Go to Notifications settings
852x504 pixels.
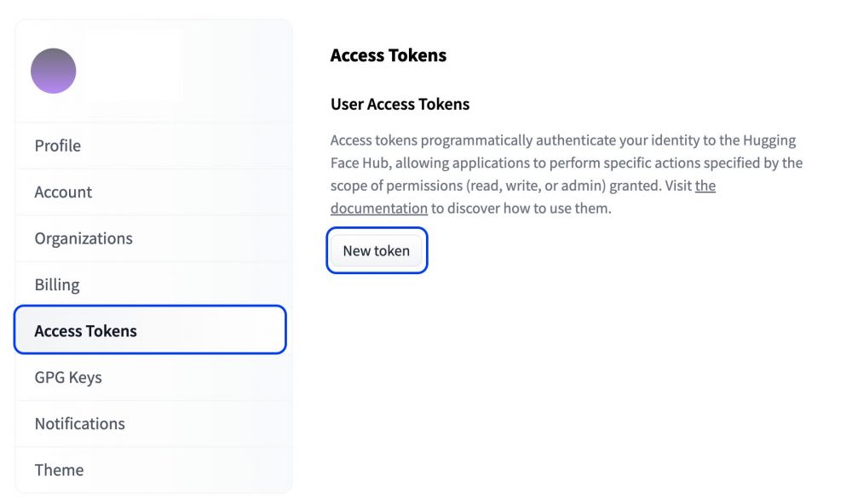[79, 423]
